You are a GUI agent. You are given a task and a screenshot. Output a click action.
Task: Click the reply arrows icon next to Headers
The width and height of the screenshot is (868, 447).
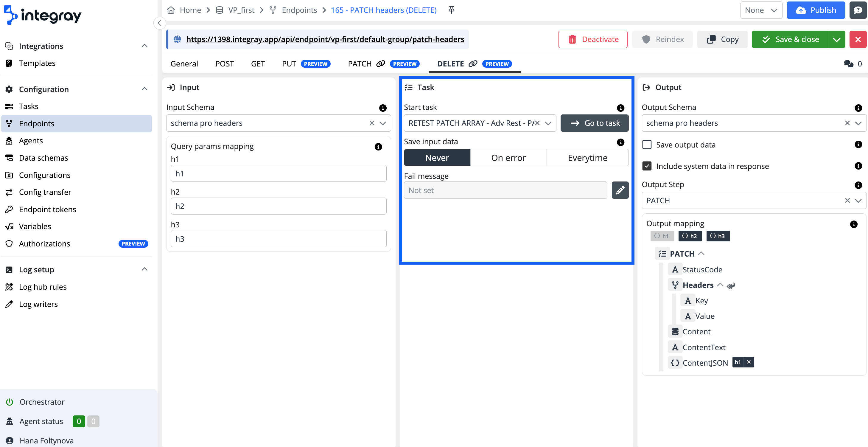point(730,285)
